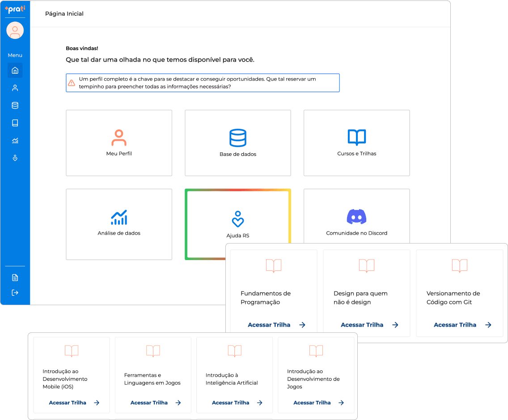Open the Comunidade no Discord card
508x420 pixels.
(x=356, y=219)
